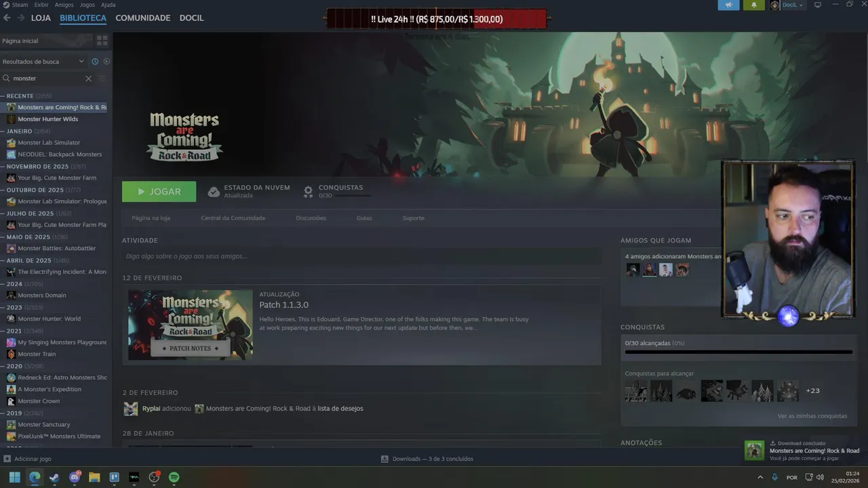The height and width of the screenshot is (488, 868).
Task: Open the Ajuda menu
Action: point(108,5)
